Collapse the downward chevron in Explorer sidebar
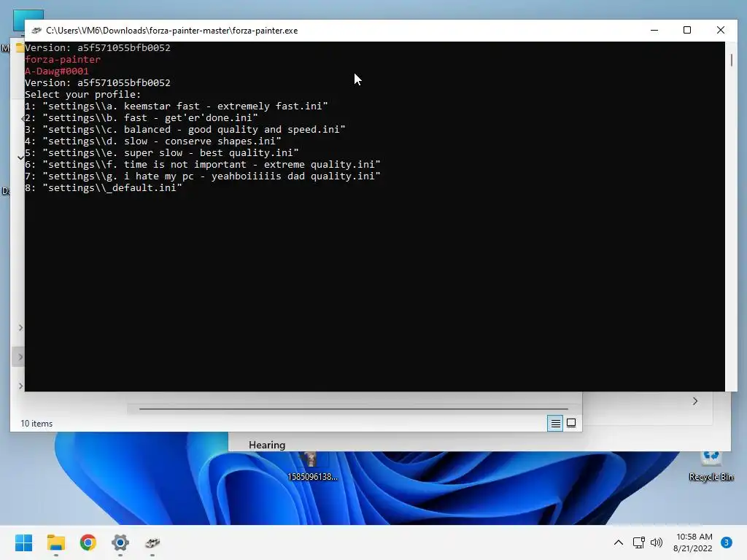This screenshot has width=747, height=560. coord(20,157)
